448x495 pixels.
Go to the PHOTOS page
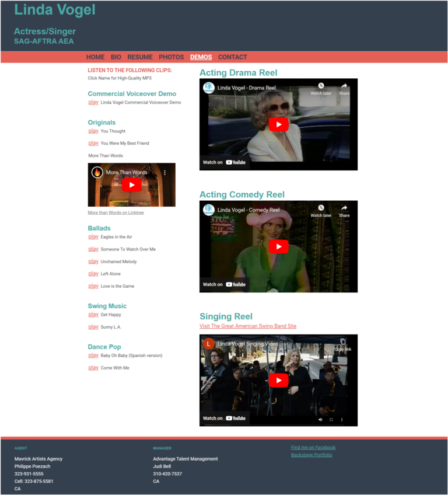tap(171, 57)
